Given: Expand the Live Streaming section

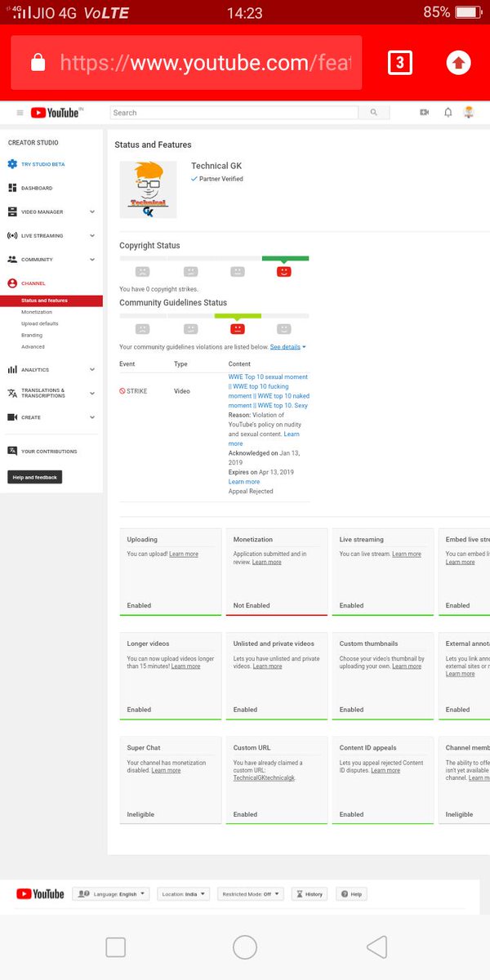Looking at the screenshot, I should [x=91, y=235].
